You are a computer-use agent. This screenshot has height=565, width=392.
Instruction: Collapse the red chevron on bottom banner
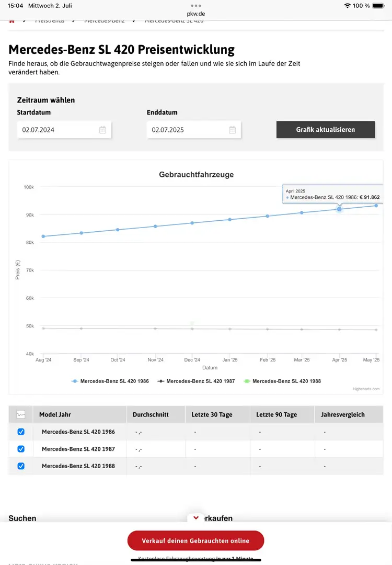pyautogui.click(x=195, y=518)
